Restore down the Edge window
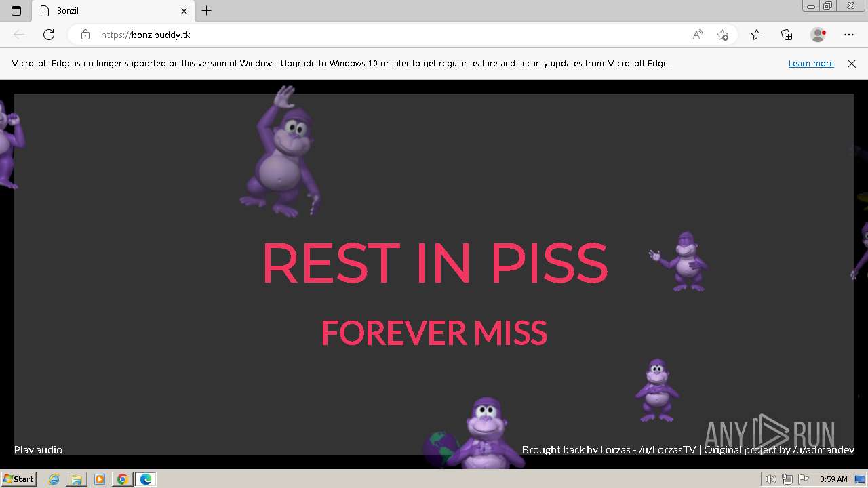This screenshot has height=488, width=868. click(828, 6)
